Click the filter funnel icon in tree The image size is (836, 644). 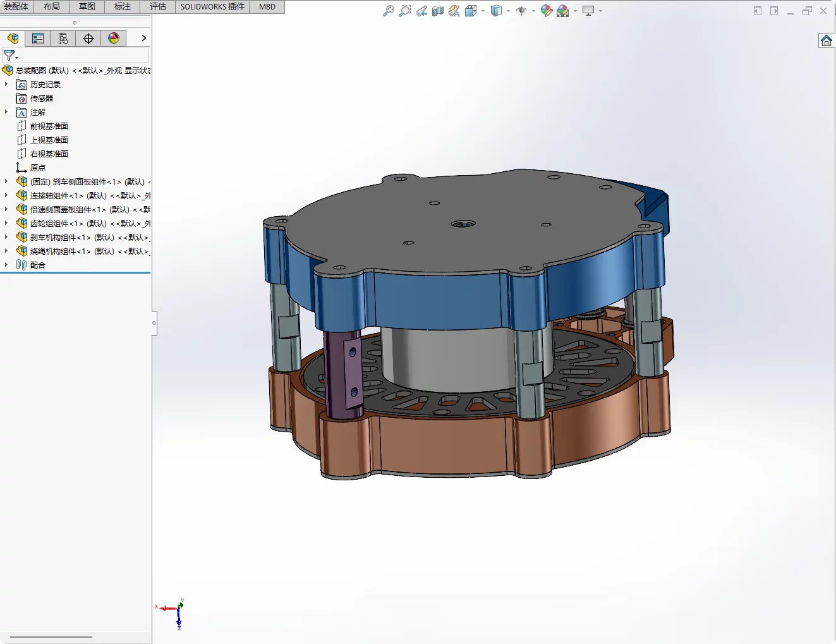(9, 56)
